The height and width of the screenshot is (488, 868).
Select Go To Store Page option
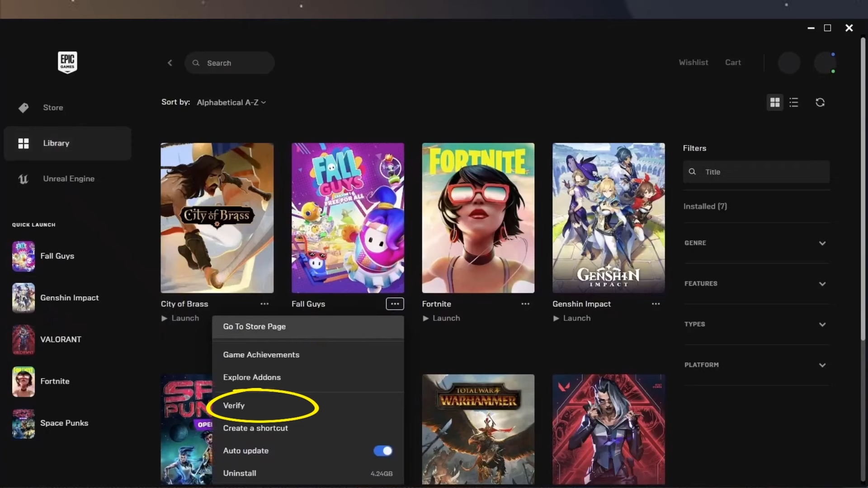pyautogui.click(x=254, y=326)
